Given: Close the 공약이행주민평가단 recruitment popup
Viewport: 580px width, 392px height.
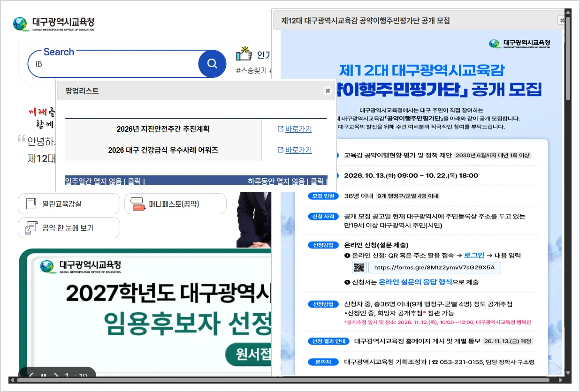Looking at the screenshot, I should tap(562, 20).
